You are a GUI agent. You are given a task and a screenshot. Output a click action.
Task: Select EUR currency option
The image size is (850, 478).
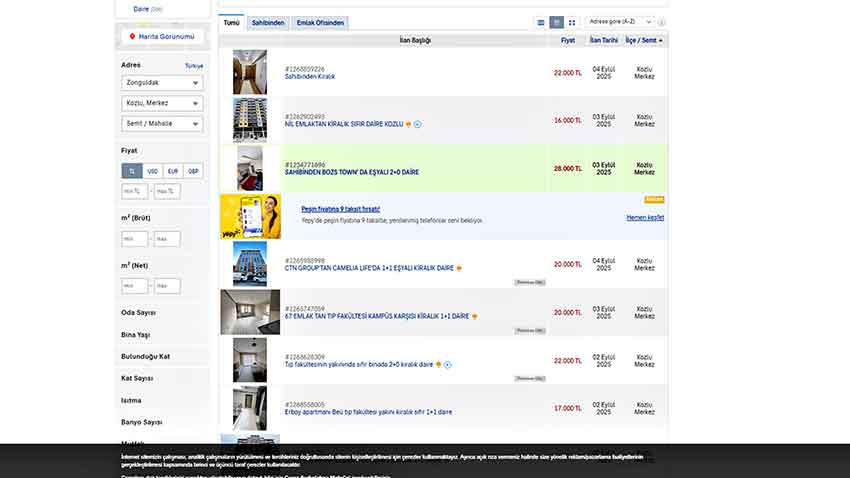coord(173,171)
